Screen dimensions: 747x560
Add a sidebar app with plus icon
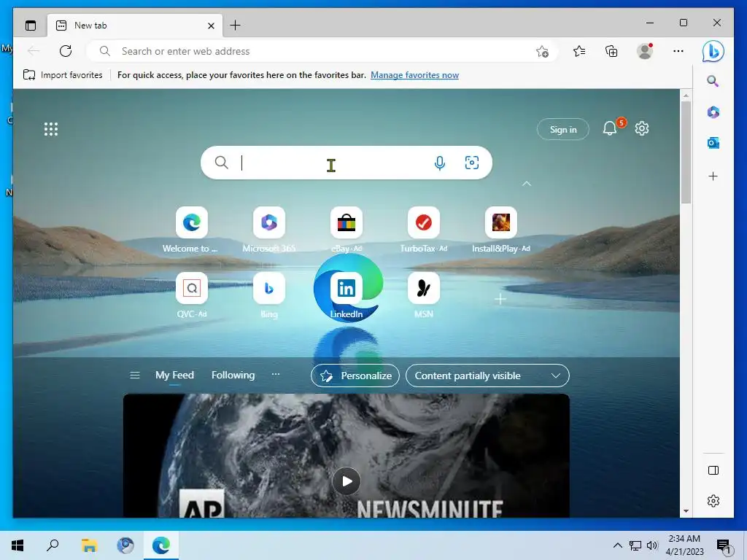pyautogui.click(x=713, y=176)
